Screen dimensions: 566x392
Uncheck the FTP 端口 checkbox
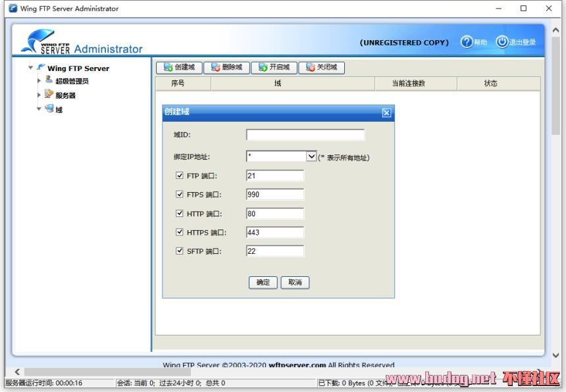[180, 175]
